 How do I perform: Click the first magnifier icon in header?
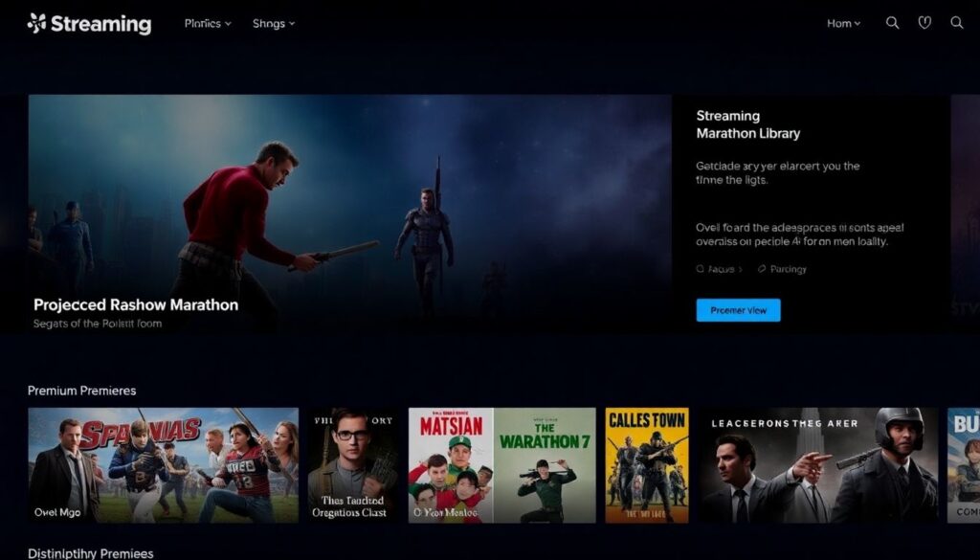tap(892, 23)
